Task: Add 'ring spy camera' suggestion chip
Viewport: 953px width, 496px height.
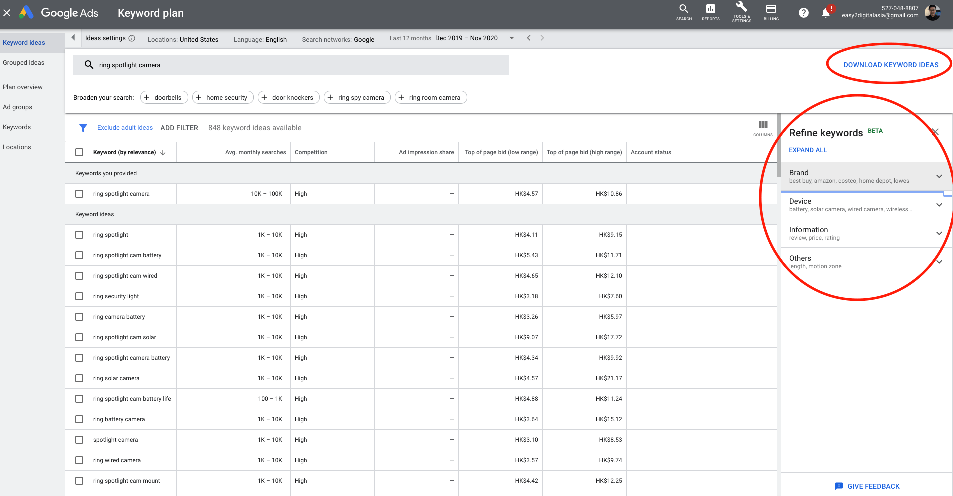Action: click(x=357, y=97)
